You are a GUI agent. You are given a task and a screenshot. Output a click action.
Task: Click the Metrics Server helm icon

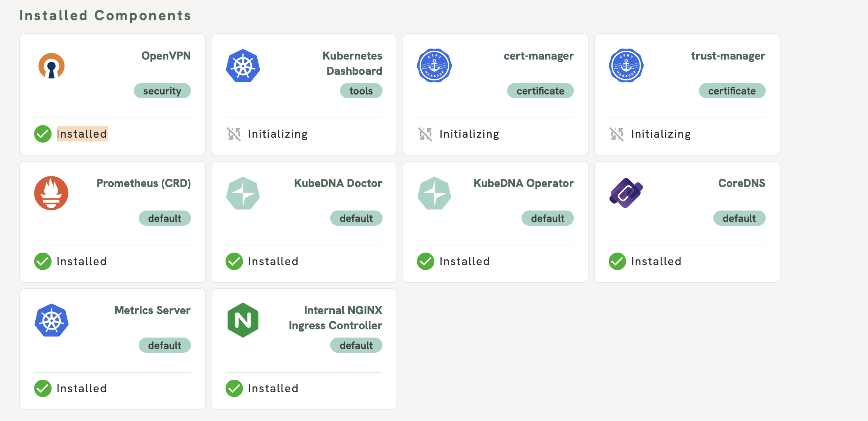point(52,320)
